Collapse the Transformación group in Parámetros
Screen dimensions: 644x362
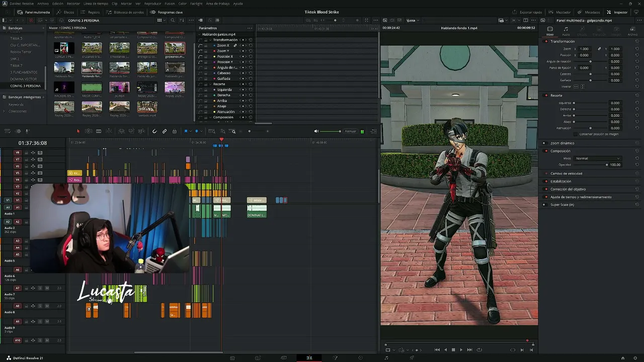tap(211, 40)
